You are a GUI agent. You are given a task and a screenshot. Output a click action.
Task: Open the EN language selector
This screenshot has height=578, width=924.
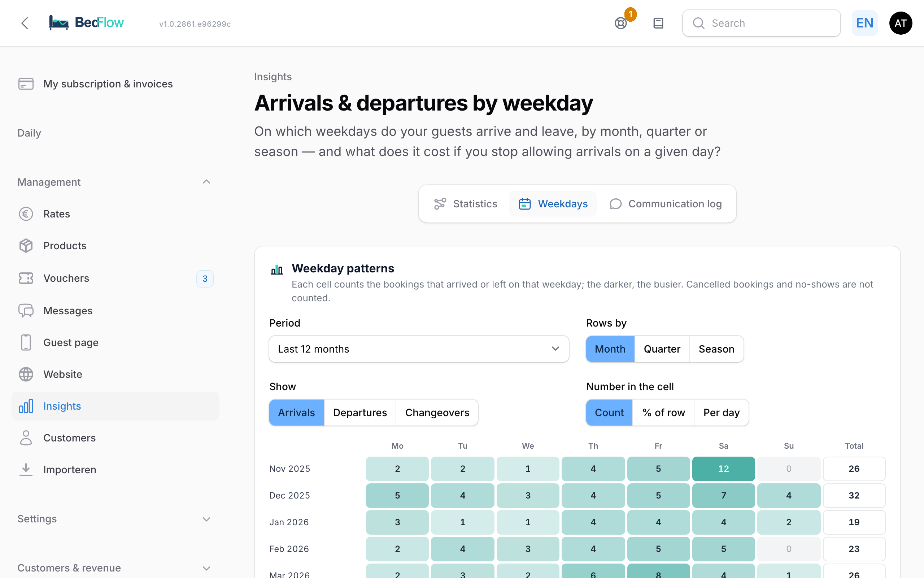(x=864, y=23)
